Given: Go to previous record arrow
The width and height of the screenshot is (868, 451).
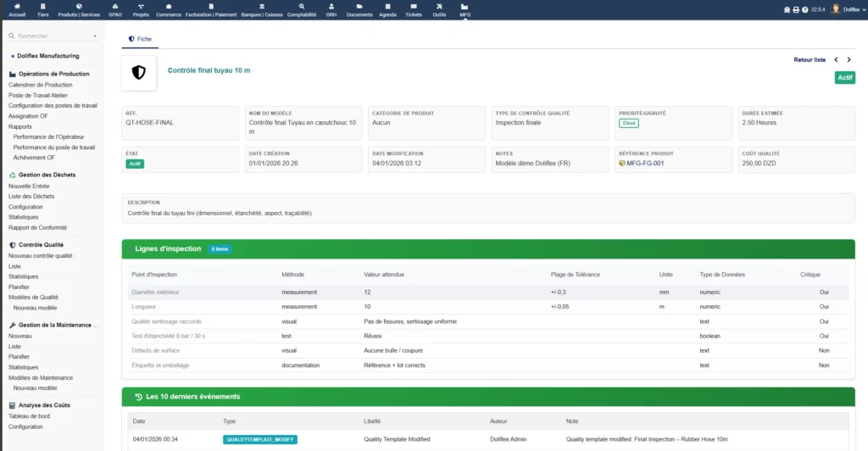Looking at the screenshot, I should pos(836,60).
